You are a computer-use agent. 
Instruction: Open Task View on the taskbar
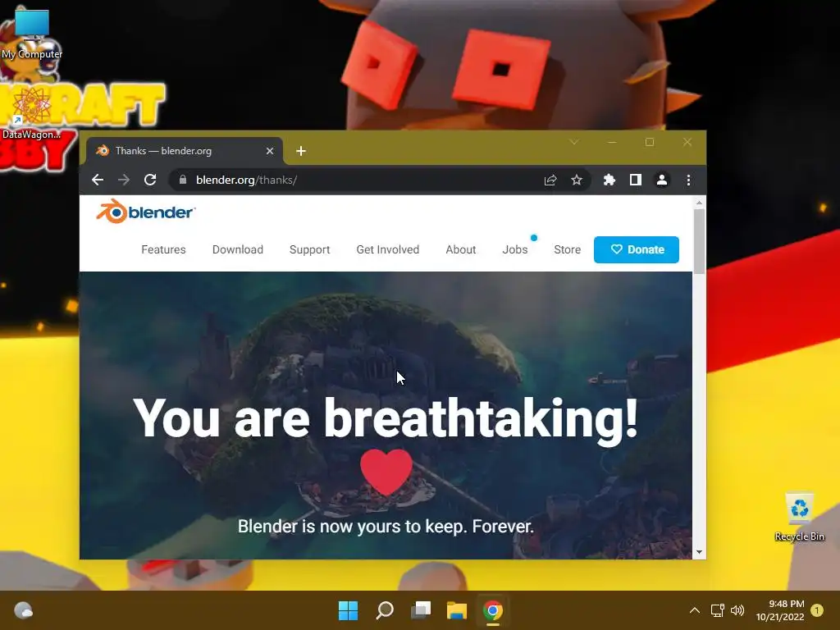coord(421,610)
